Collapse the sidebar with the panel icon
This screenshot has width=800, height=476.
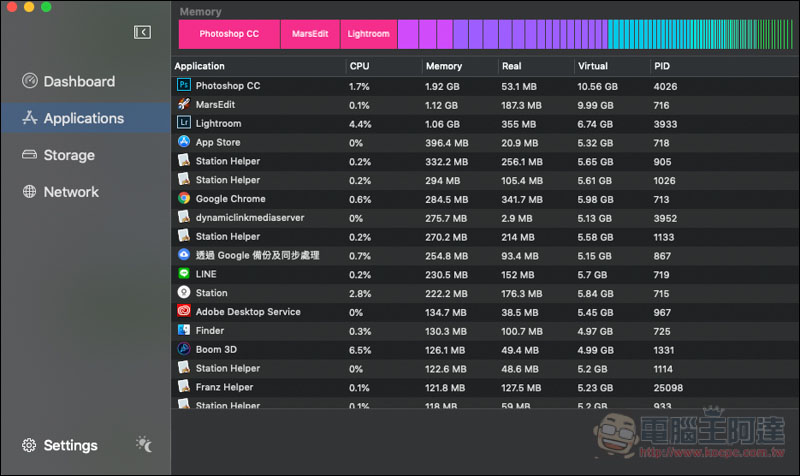(142, 33)
